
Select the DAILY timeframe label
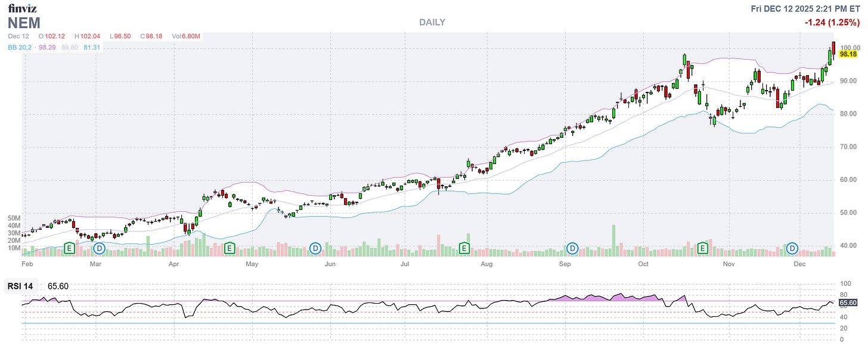click(432, 23)
